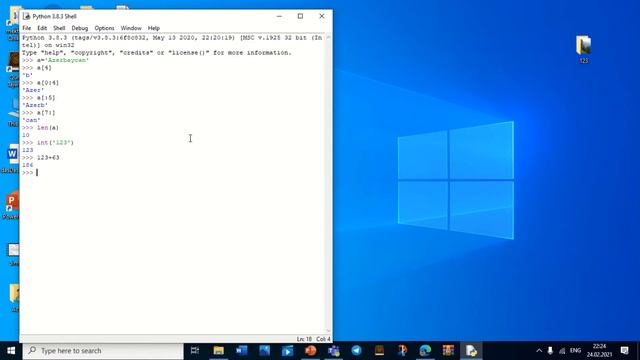This screenshot has height=360, width=640.
Task: Click the len(a) command line
Action: (x=40, y=128)
